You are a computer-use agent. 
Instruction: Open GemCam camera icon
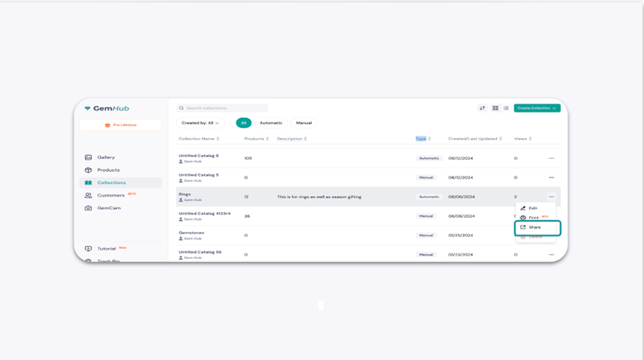tap(88, 209)
